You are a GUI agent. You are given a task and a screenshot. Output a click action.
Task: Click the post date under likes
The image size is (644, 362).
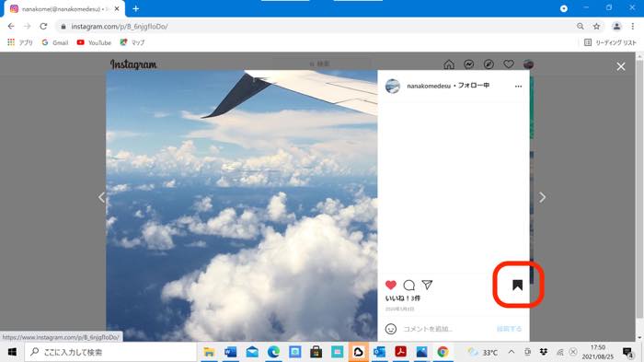point(399,309)
